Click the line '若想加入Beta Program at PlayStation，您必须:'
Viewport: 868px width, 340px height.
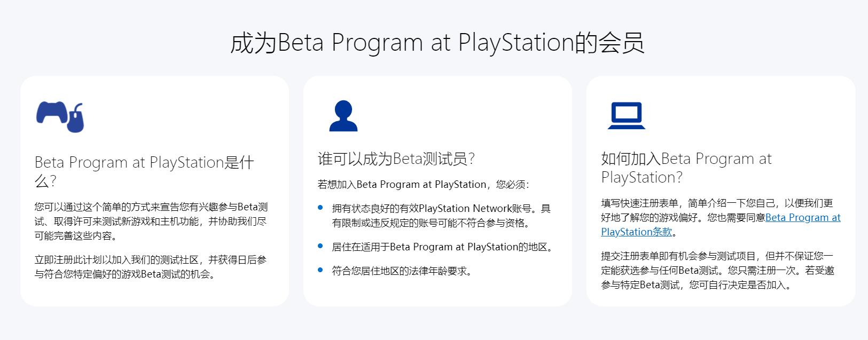coord(423,185)
